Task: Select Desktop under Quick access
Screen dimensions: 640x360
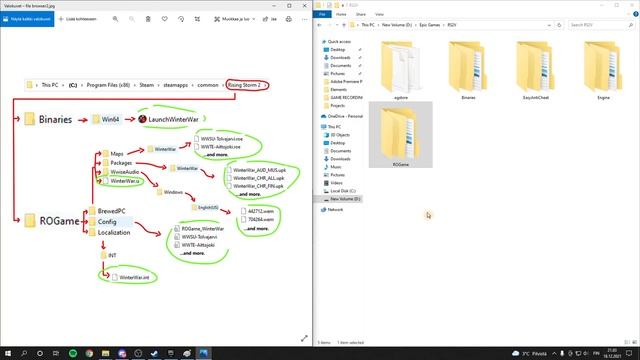Action: click(338, 49)
